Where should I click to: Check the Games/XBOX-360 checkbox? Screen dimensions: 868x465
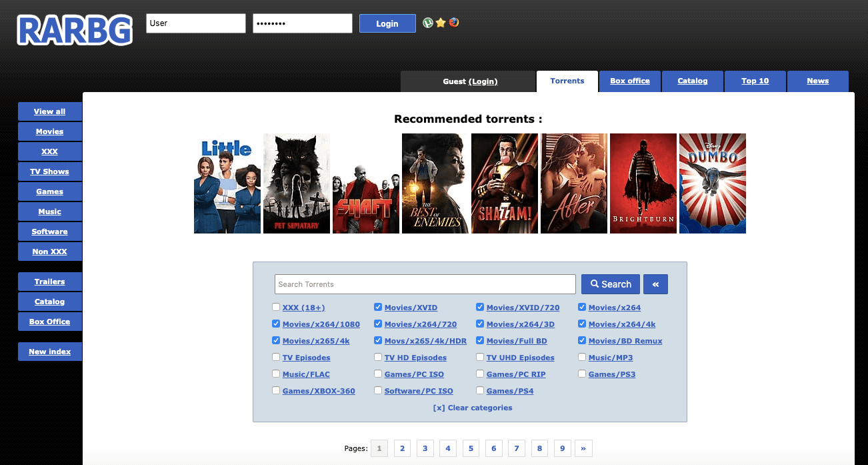(276, 391)
